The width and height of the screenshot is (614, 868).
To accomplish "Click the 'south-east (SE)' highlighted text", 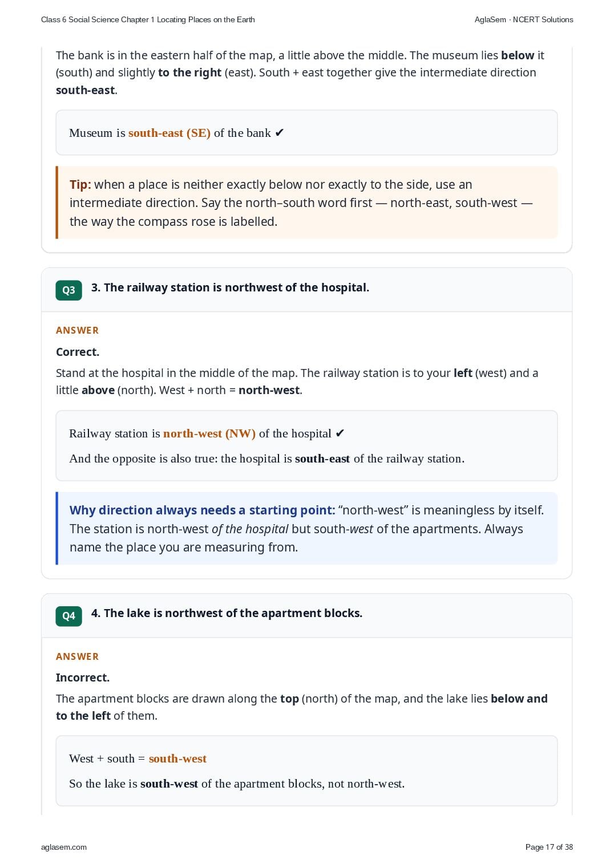I will point(169,133).
